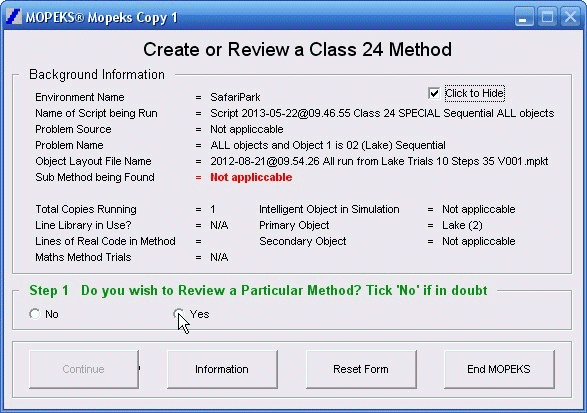This screenshot has height=413, width=587.
Task: Click the Object Layout File Name value
Action: tap(379, 161)
